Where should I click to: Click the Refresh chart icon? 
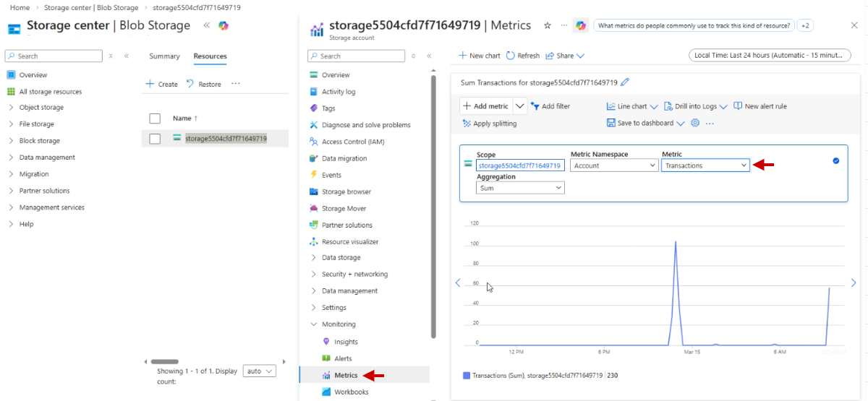pyautogui.click(x=511, y=56)
